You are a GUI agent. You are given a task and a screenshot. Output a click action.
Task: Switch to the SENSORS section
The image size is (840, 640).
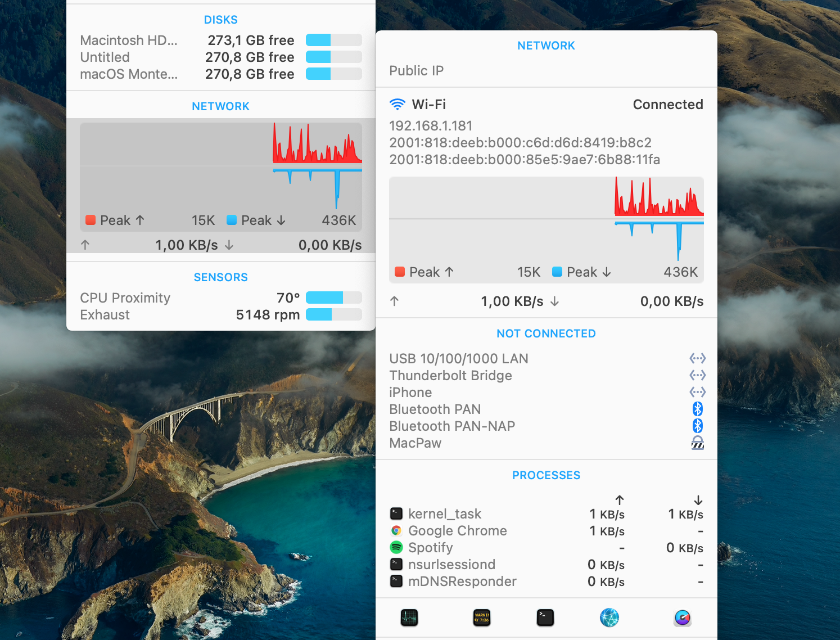220,277
